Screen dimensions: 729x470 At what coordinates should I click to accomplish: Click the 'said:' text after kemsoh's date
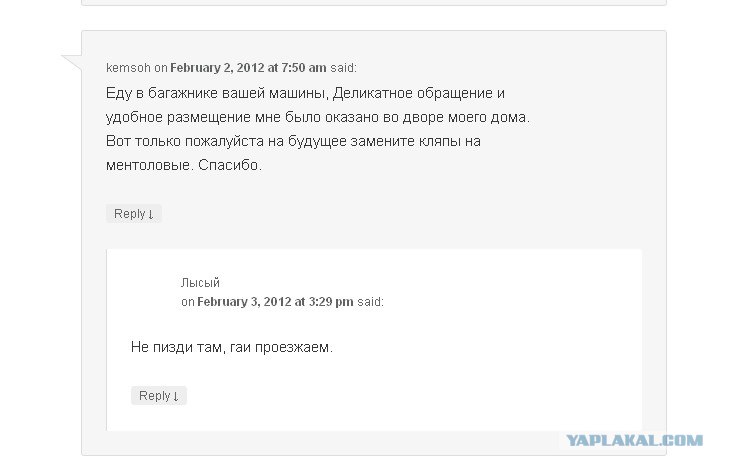(344, 68)
